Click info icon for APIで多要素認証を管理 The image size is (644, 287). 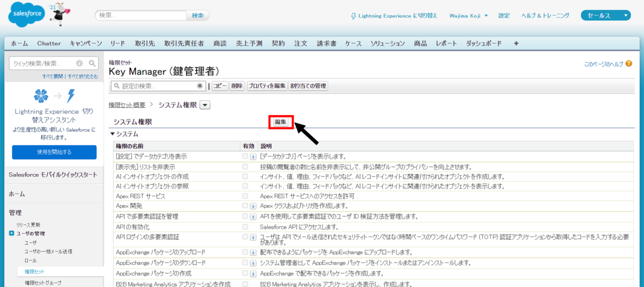click(252, 217)
